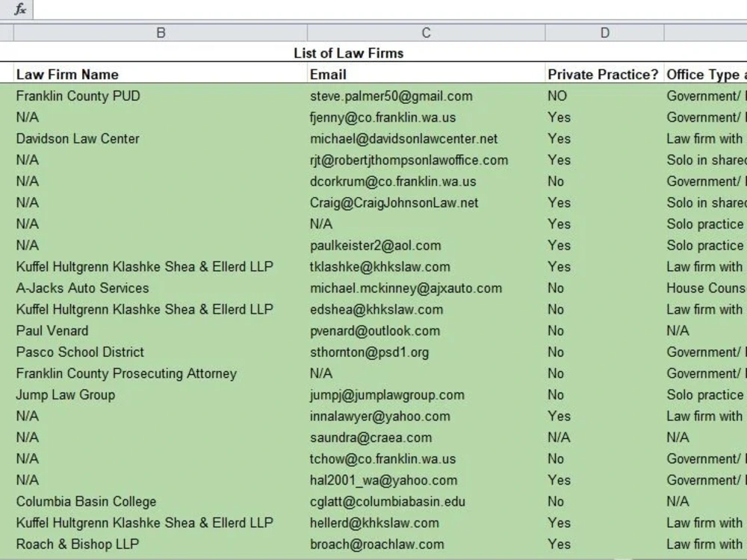The image size is (747, 560).
Task: Select 'Franklin County Prosecuting Attorney' cell
Action: pos(161,373)
